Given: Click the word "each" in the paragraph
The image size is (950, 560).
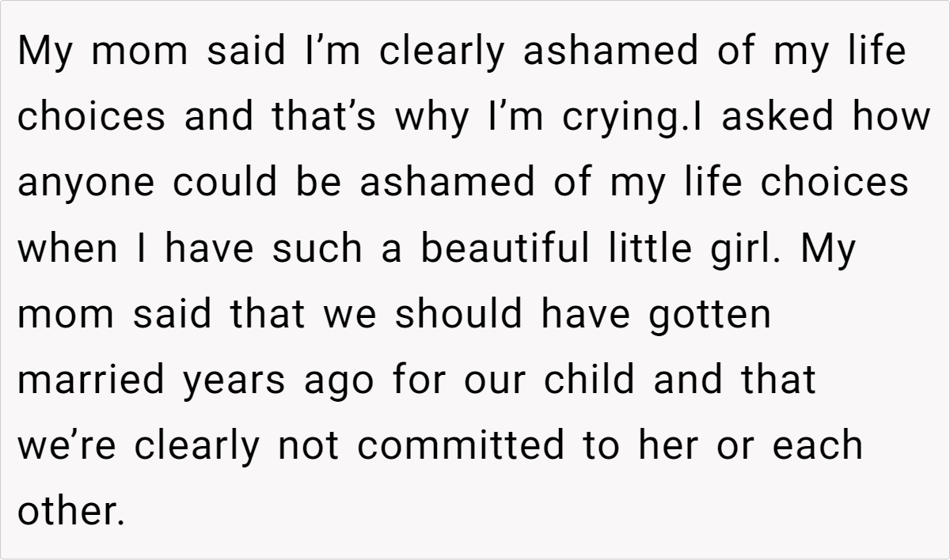Looking at the screenshot, I should coord(818,445).
